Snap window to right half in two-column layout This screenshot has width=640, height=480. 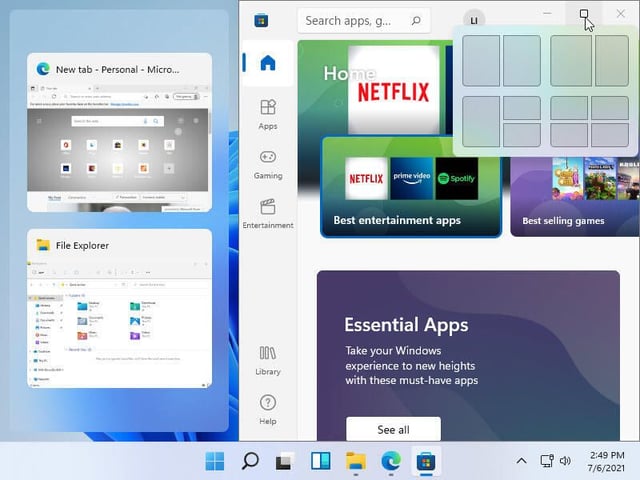coord(522,60)
